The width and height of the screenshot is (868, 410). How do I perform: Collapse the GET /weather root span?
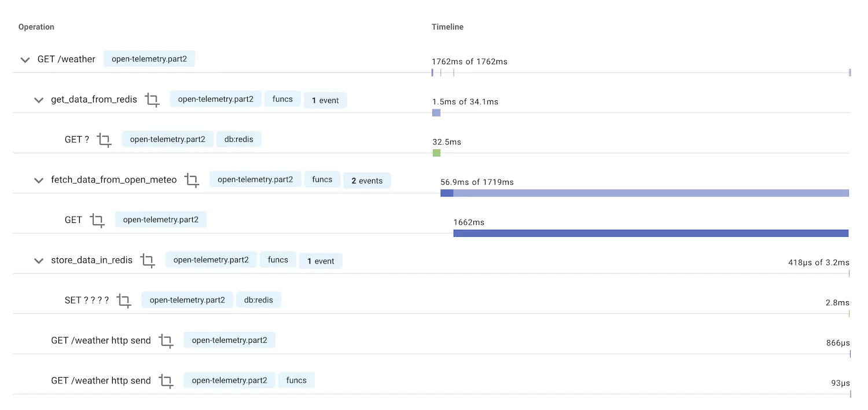coord(25,60)
